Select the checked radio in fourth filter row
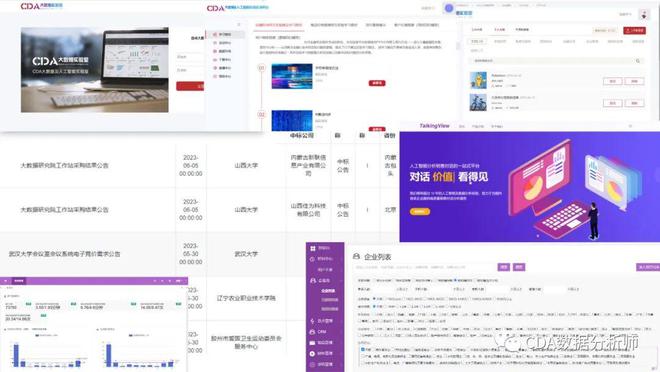660x372 pixels. click(x=374, y=306)
